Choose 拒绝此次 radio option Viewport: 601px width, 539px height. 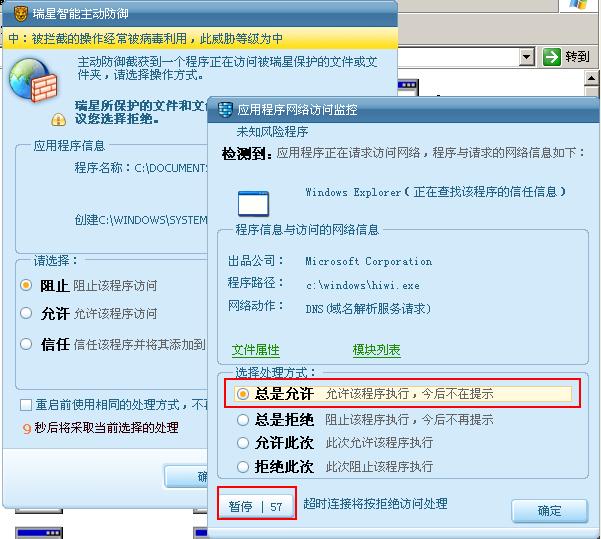(x=243, y=467)
